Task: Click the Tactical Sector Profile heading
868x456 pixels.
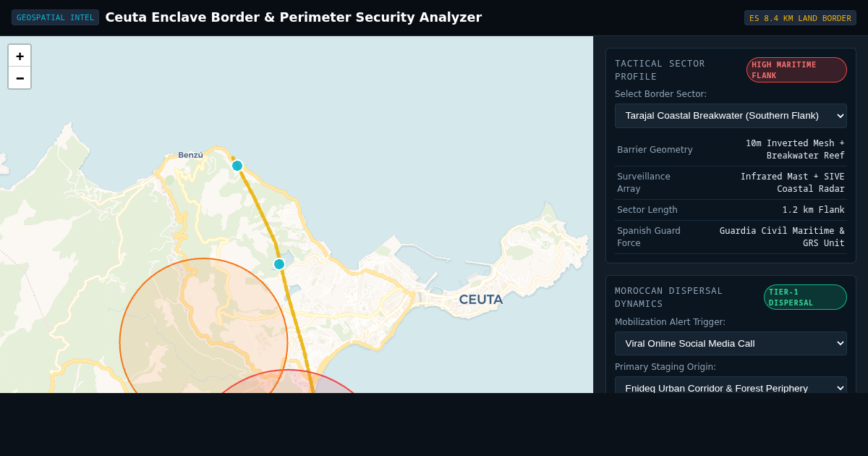Action: point(660,70)
